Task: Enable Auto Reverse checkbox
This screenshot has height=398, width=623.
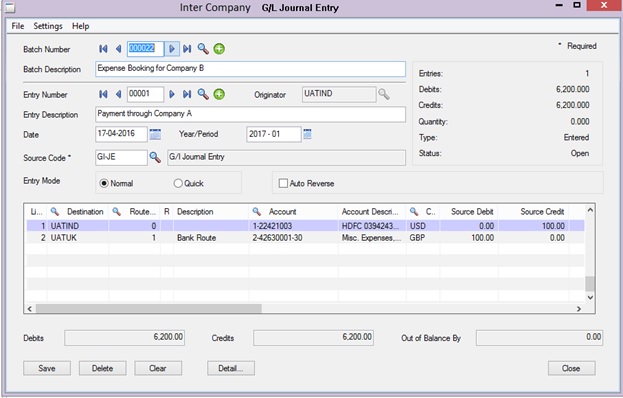Action: (x=283, y=183)
